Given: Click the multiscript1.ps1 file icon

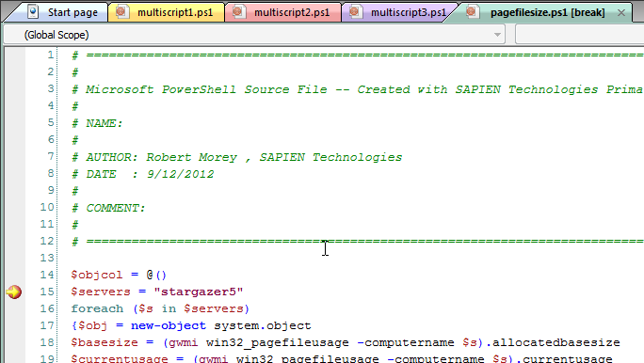Looking at the screenshot, I should coord(121,12).
